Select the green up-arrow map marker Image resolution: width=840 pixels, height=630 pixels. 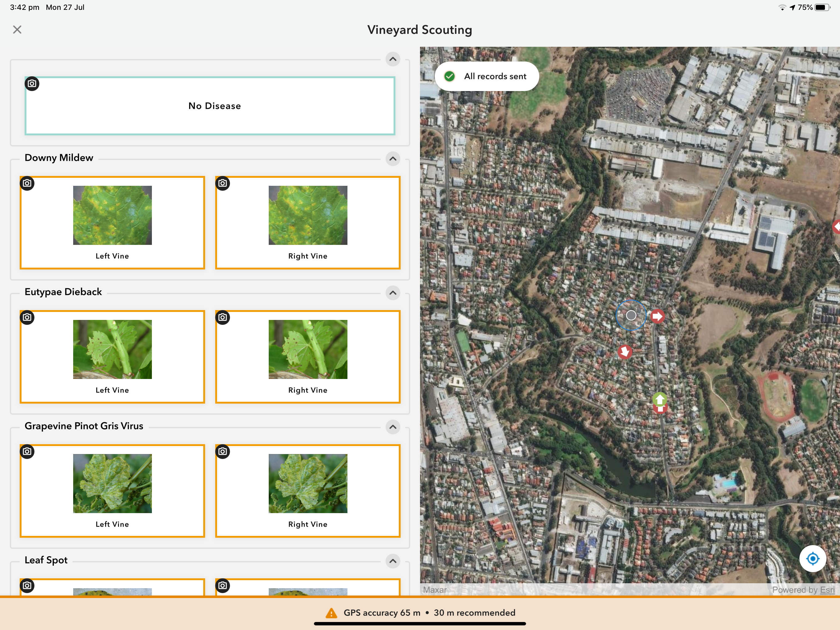point(660,400)
